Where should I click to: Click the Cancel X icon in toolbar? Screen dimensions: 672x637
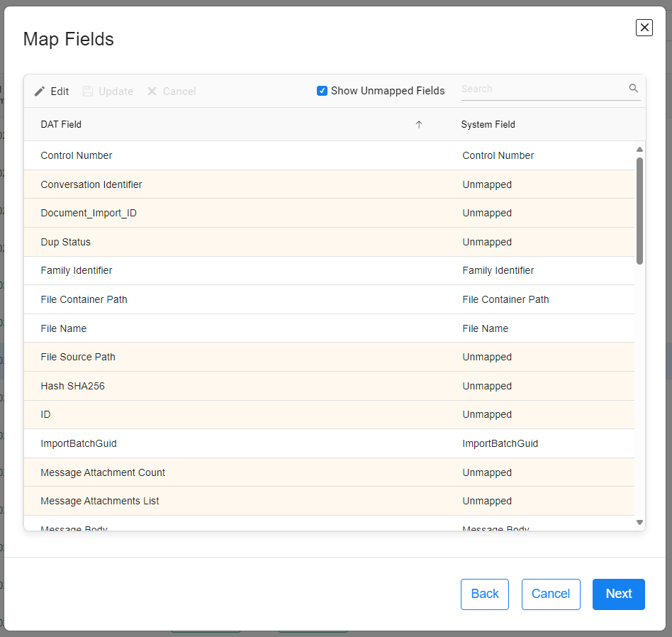click(x=152, y=92)
